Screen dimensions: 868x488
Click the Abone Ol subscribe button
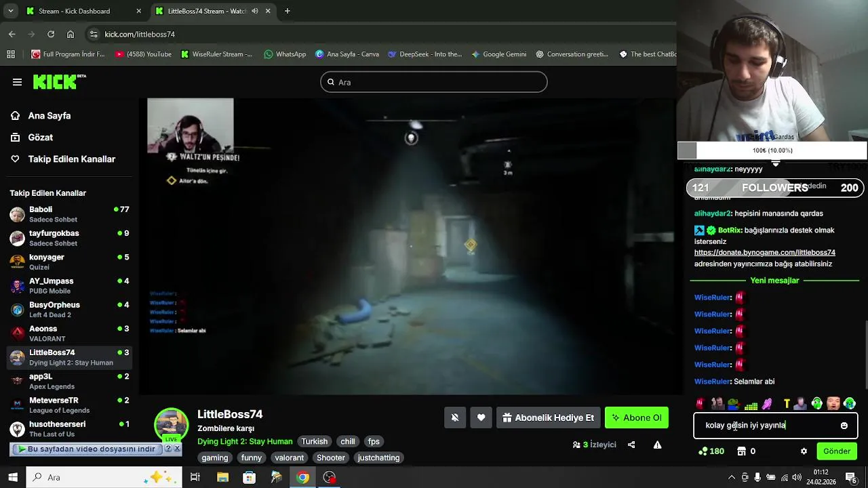[x=637, y=418]
